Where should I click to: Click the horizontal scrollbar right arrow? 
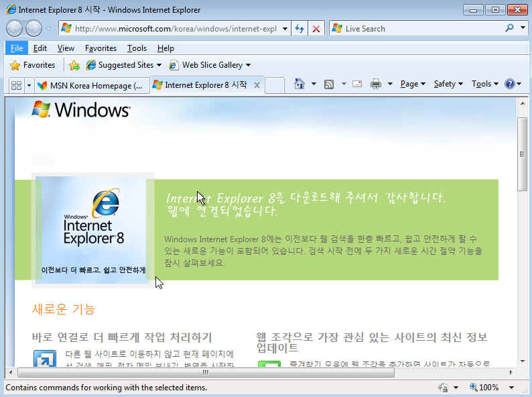click(511, 373)
